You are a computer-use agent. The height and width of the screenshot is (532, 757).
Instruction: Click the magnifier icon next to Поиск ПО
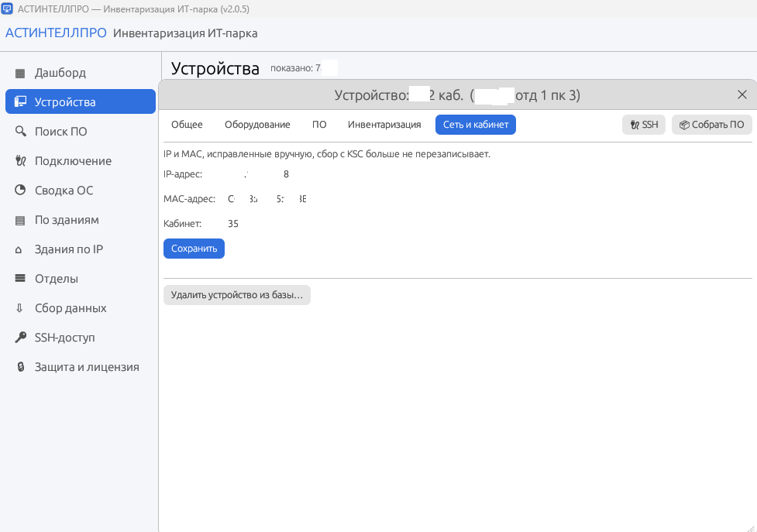pyautogui.click(x=20, y=131)
